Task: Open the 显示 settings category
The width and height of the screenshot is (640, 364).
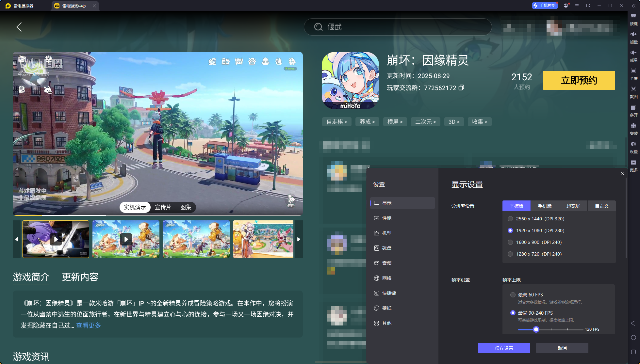Action: tap(402, 203)
